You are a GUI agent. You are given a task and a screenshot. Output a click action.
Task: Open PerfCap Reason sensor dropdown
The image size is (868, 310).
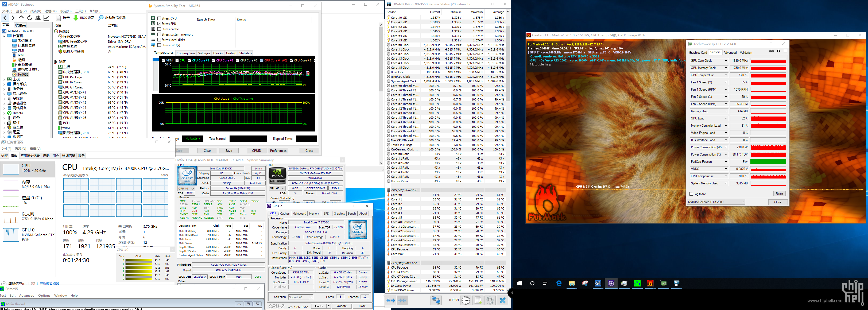pos(726,162)
